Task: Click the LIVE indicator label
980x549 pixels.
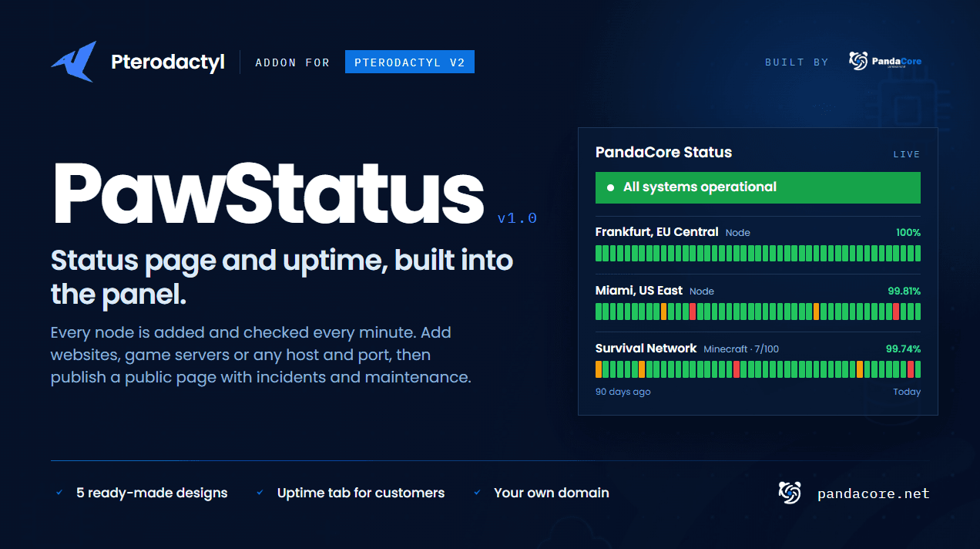Action: click(907, 154)
